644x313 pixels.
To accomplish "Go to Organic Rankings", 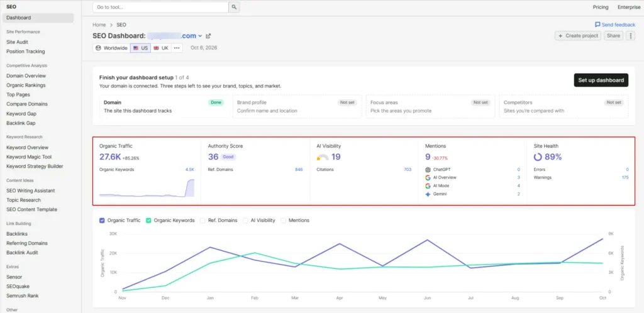I will (26, 85).
